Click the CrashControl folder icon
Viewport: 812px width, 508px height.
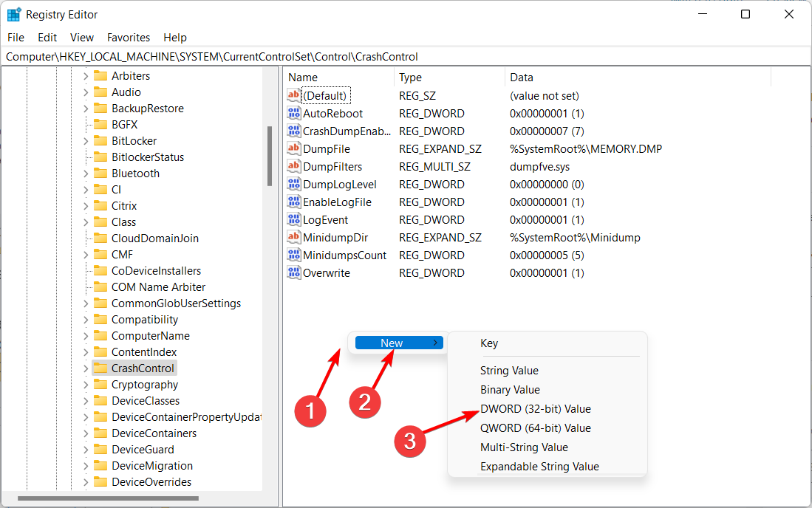(x=100, y=368)
